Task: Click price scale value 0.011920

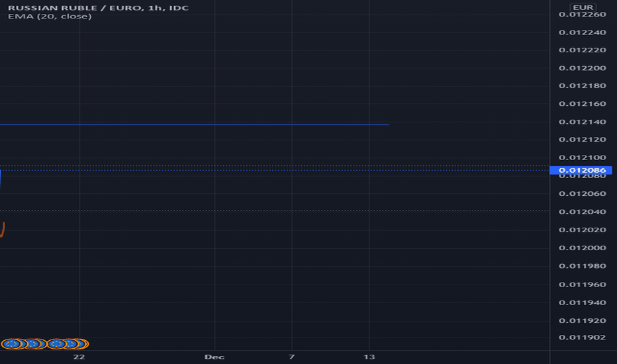Action: (583, 321)
